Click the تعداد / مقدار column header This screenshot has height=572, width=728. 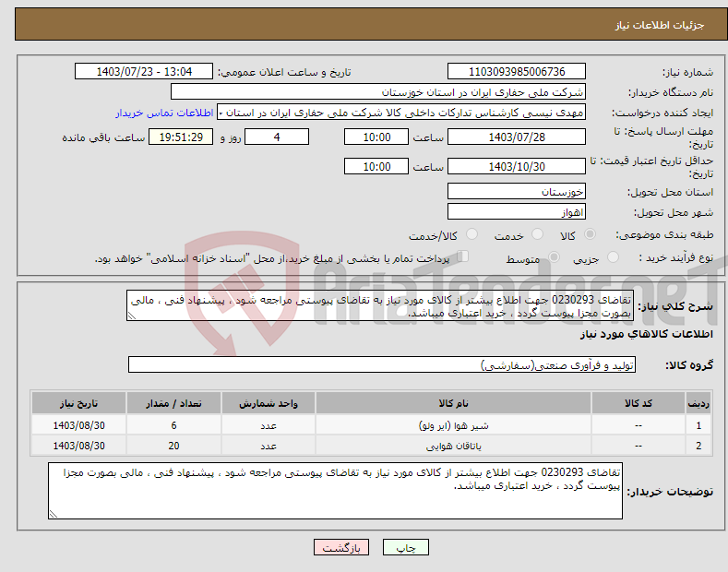click(x=173, y=403)
